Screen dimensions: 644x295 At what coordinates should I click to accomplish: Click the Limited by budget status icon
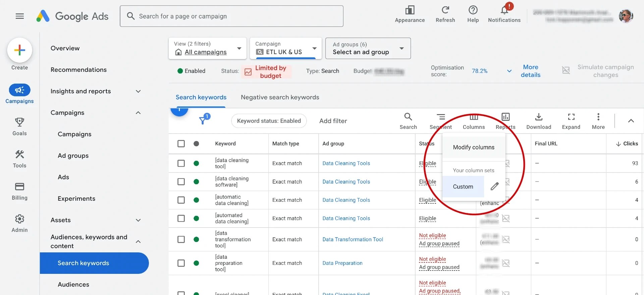click(248, 72)
